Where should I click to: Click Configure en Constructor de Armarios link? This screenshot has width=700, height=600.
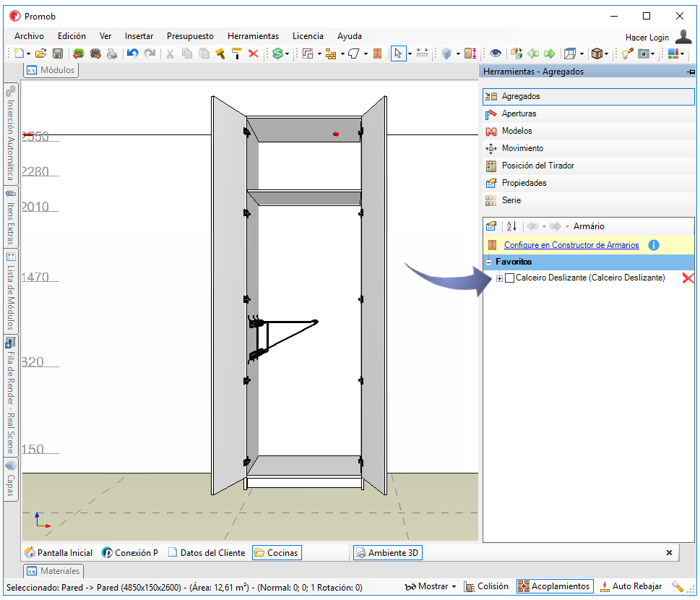[571, 245]
